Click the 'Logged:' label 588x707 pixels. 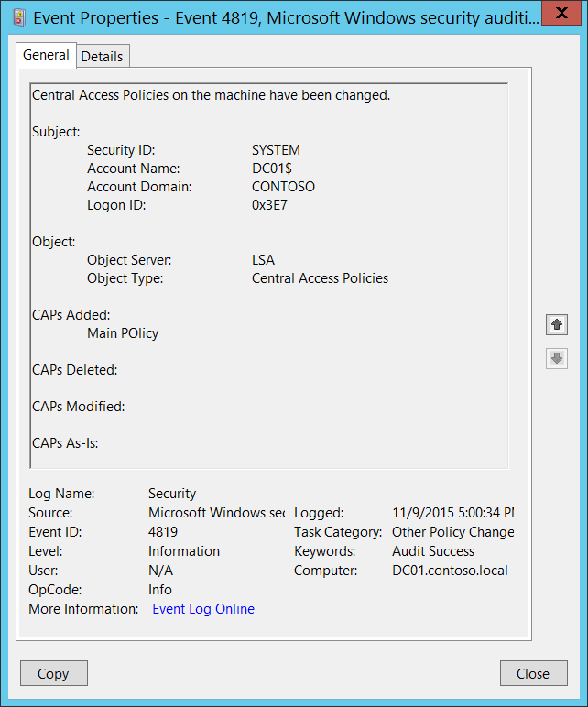click(x=319, y=513)
